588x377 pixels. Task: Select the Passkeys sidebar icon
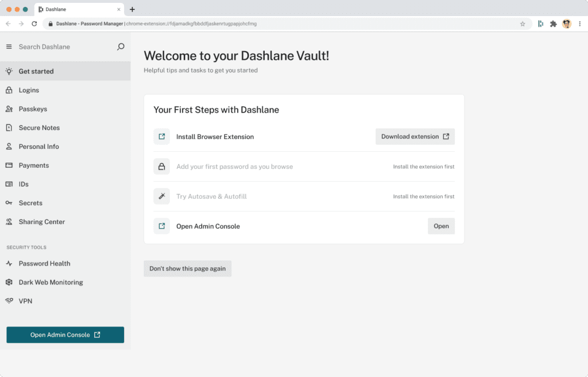pyautogui.click(x=9, y=109)
